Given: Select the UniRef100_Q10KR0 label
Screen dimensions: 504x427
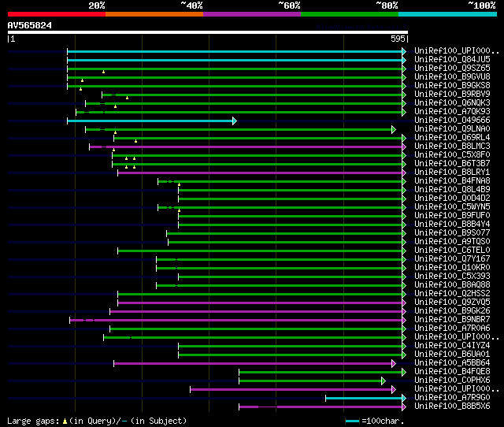Looking at the screenshot, I should pyautogui.click(x=452, y=268).
